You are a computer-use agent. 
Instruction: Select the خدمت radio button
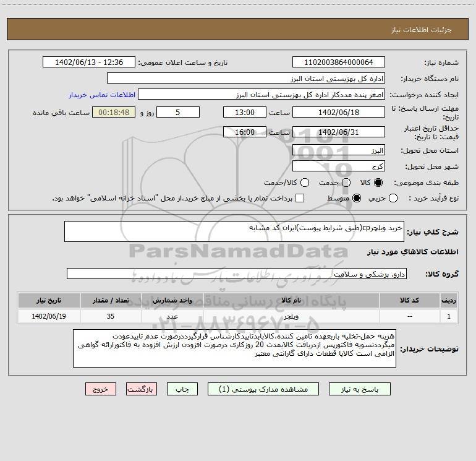coord(346,183)
